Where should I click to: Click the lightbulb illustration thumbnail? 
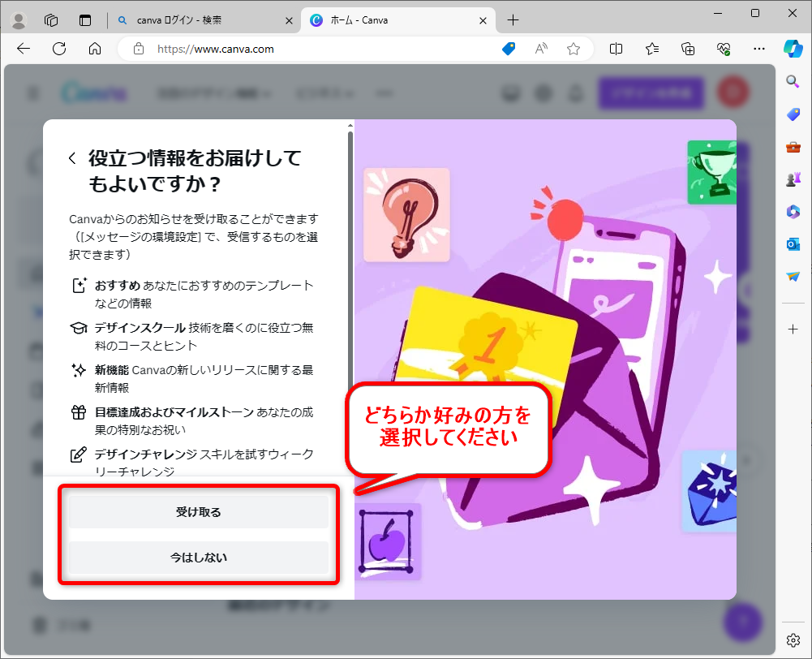406,214
